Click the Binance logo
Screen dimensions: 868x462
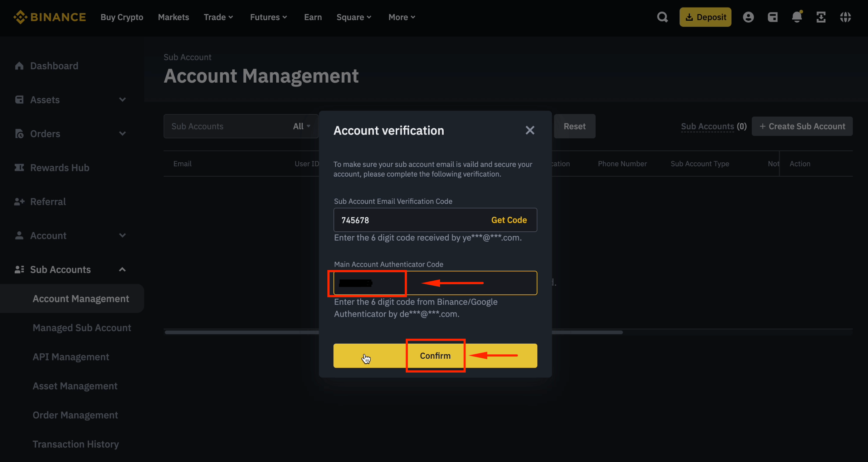pos(50,17)
